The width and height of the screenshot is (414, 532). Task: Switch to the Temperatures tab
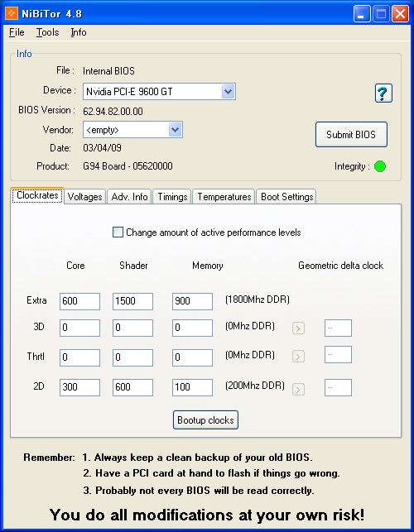pyautogui.click(x=224, y=197)
